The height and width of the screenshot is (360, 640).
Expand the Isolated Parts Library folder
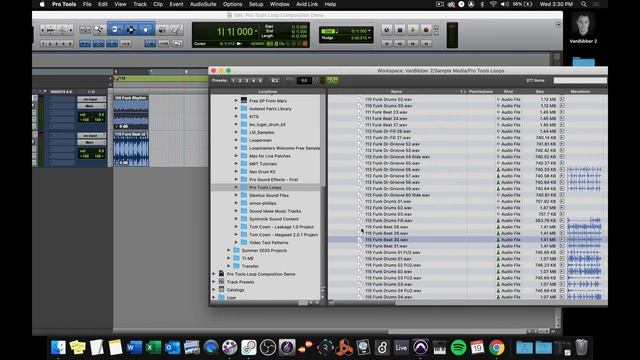236,109
